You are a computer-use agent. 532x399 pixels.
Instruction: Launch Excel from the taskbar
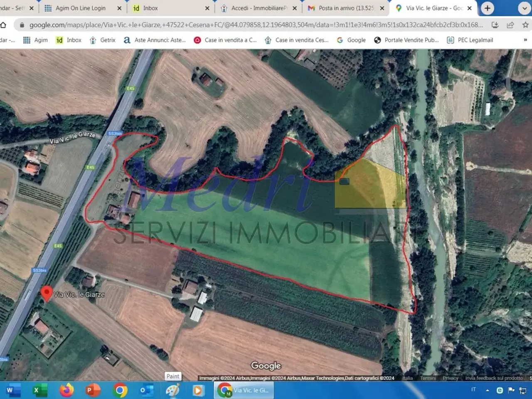(x=40, y=390)
